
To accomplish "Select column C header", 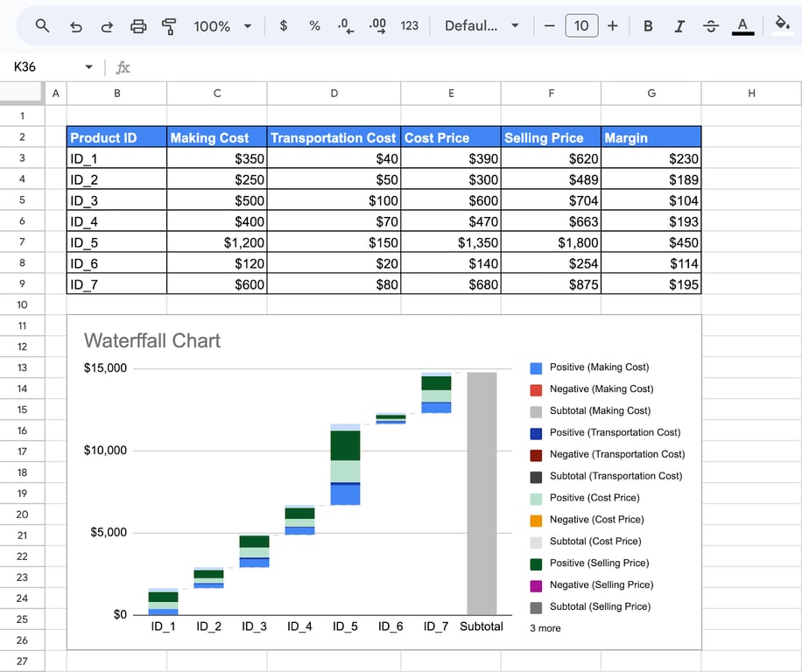I will [217, 93].
